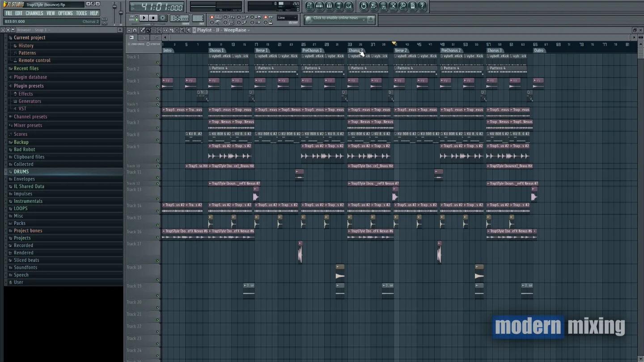Click to enable online news

335,18
